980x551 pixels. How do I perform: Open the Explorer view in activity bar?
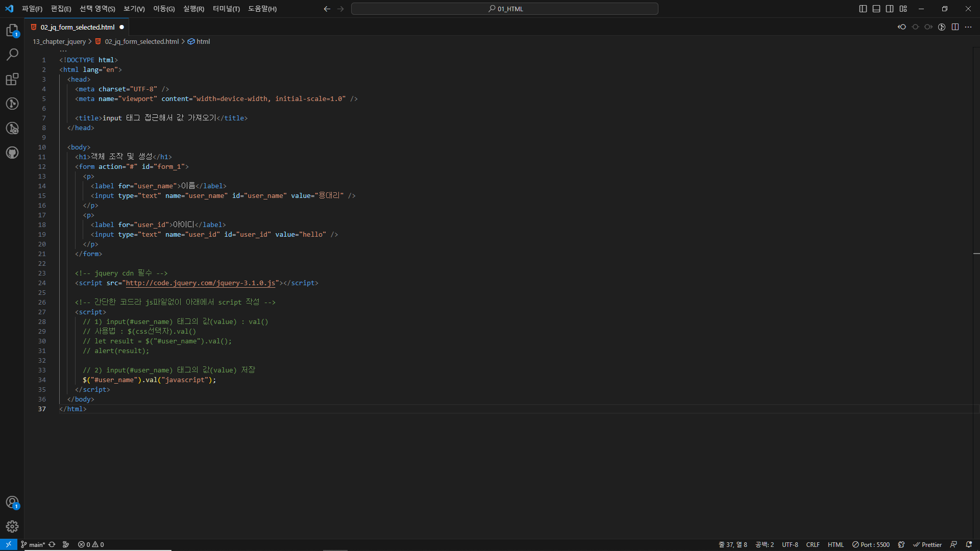pos(12,30)
